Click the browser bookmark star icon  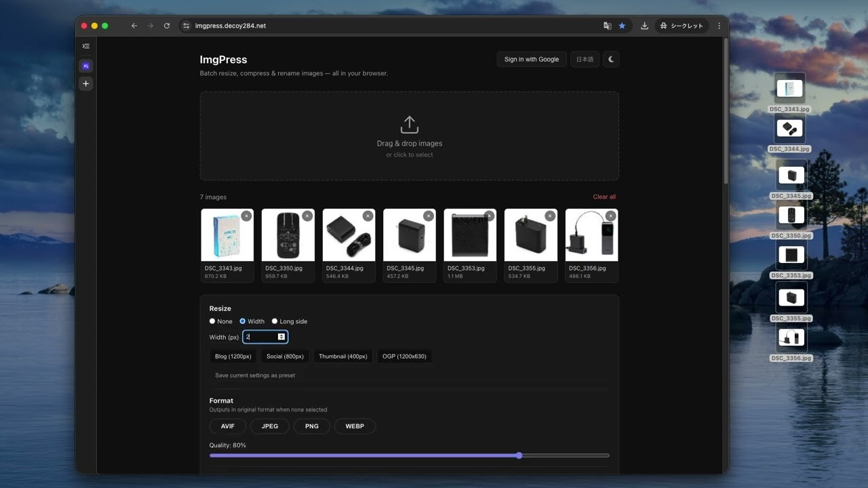click(x=622, y=26)
